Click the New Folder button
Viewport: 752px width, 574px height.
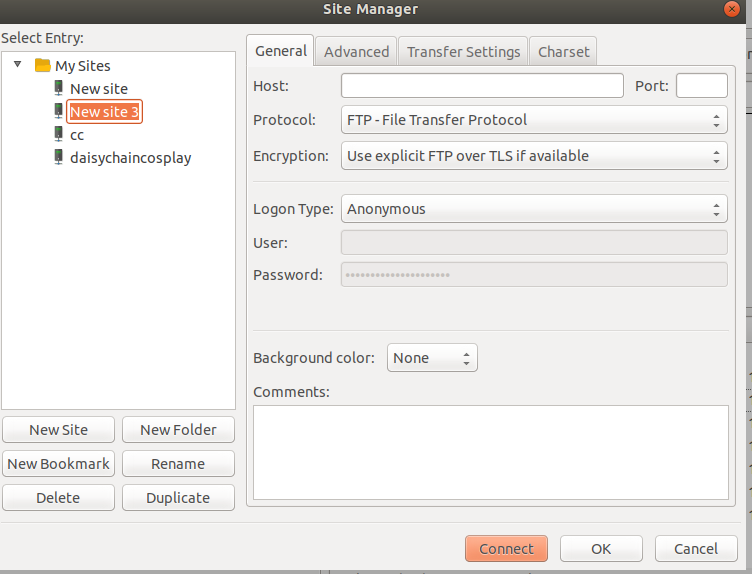(178, 430)
